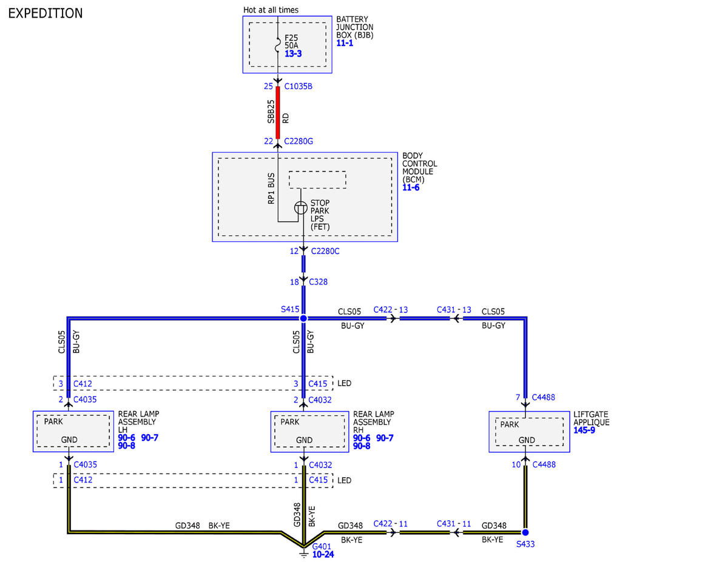728x562 pixels.
Task: Open the 145-9 Liftgate Applique link
Action: [x=584, y=430]
